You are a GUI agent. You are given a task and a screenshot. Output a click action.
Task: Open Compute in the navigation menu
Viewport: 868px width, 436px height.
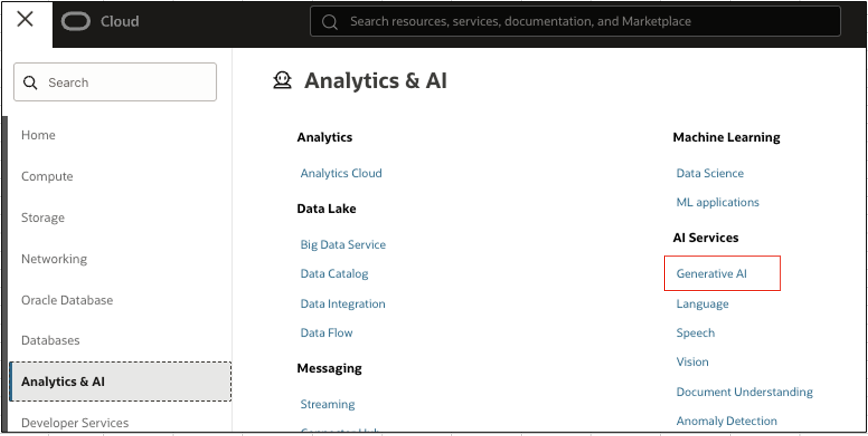[47, 176]
